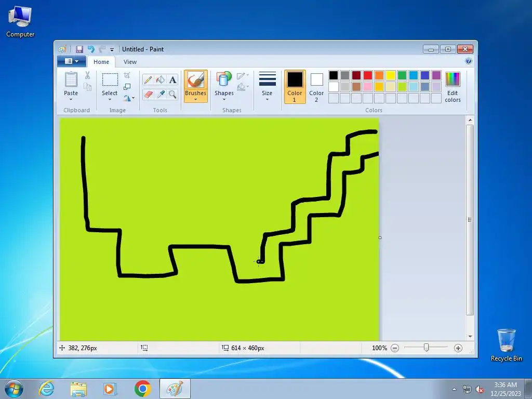Click the Crop icon
Viewport: 532px width, 399px height.
pyautogui.click(x=127, y=75)
